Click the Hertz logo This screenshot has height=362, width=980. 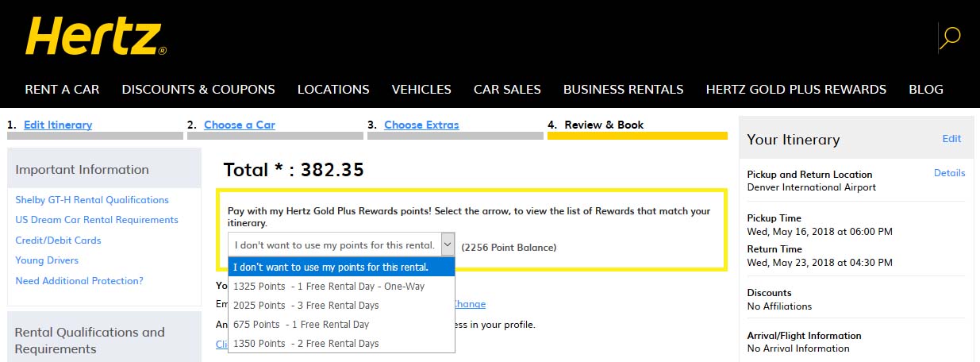[x=96, y=37]
